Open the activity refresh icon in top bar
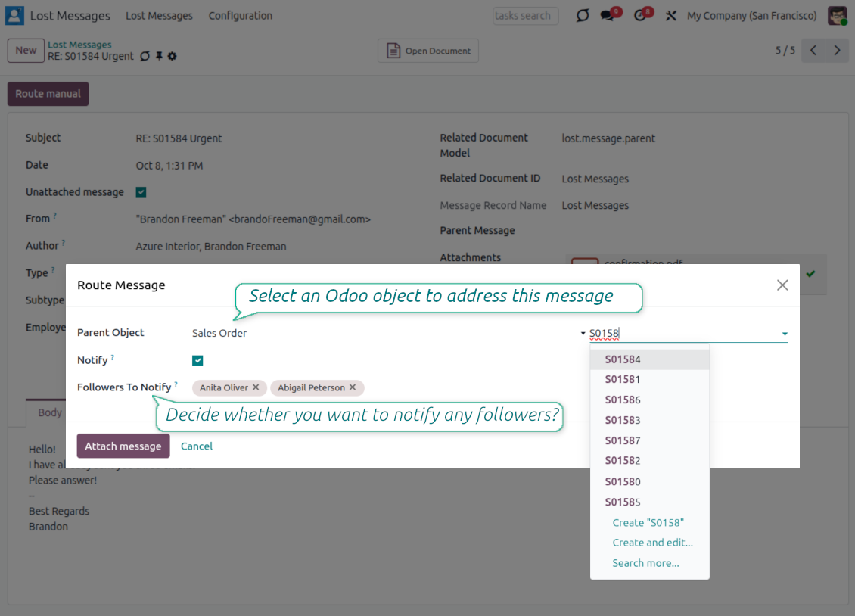The height and width of the screenshot is (616, 855). point(583,15)
